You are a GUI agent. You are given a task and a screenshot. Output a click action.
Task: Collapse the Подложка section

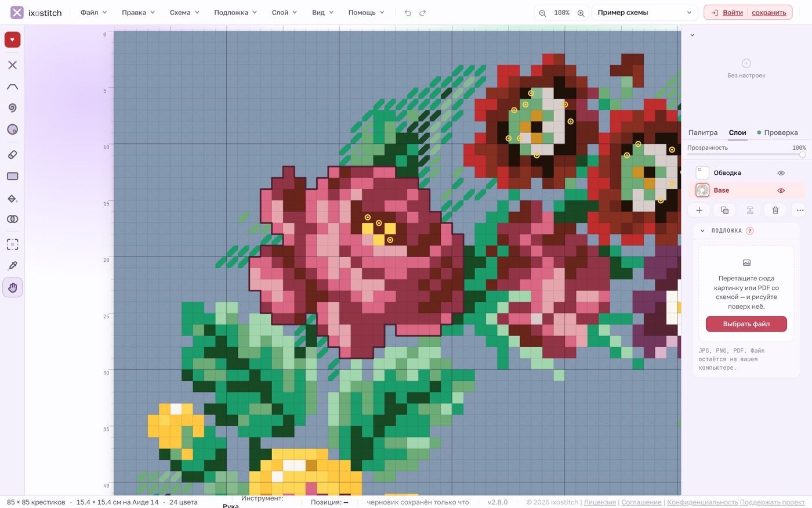pos(702,231)
